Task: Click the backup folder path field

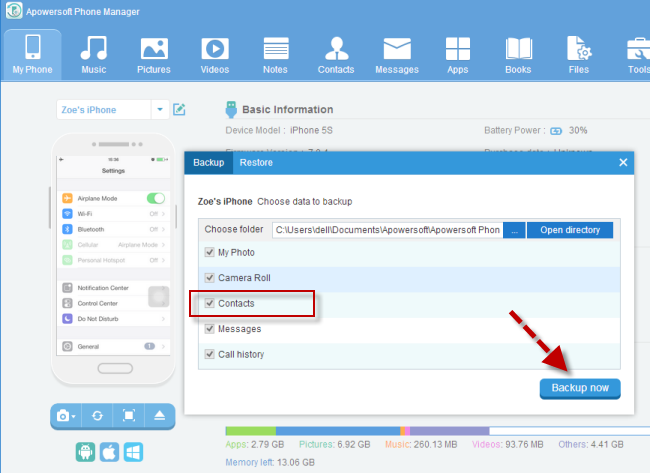Action: (x=387, y=230)
